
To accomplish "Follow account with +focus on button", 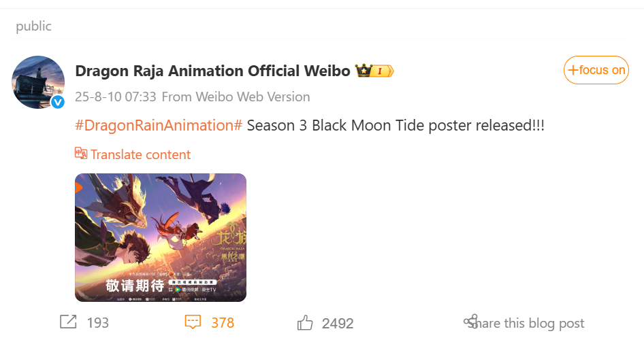I will 596,70.
